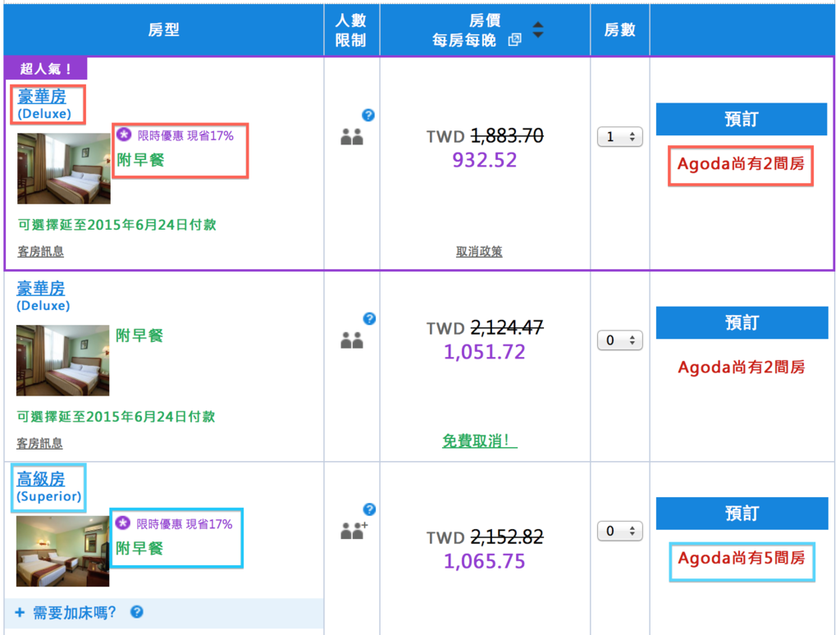
Task: Open 客房訊息 link under second Deluxe room
Action: (x=39, y=444)
